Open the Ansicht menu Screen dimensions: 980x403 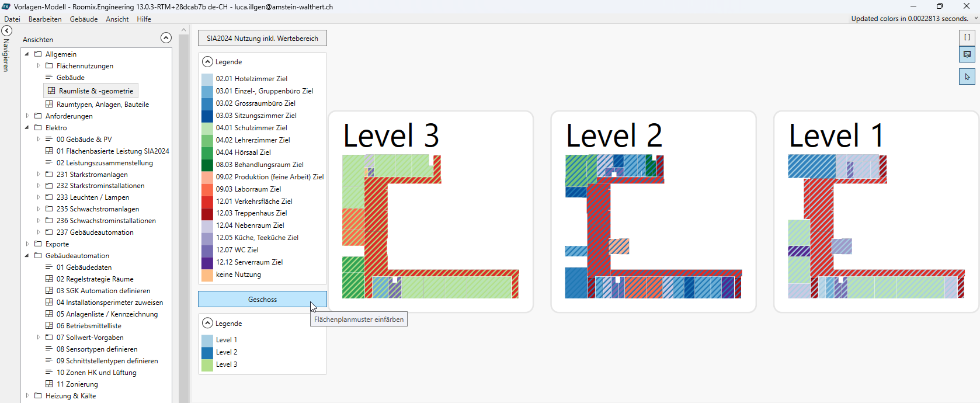(x=117, y=19)
